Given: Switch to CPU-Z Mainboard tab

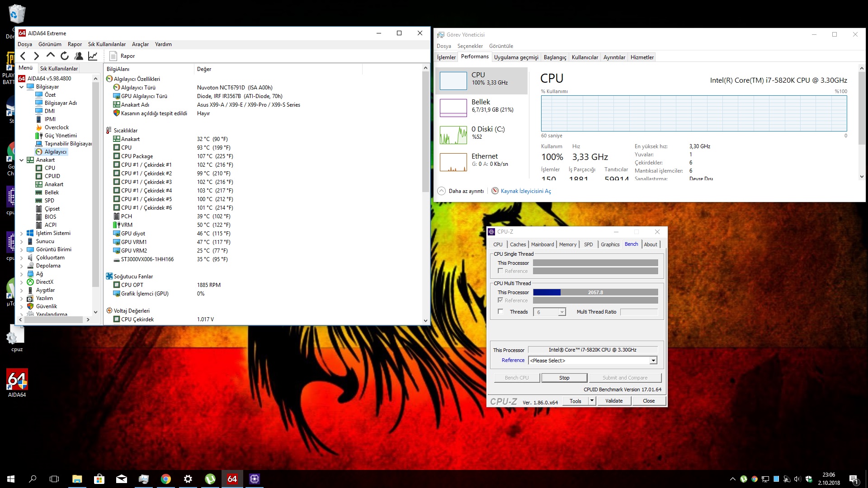Looking at the screenshot, I should [542, 244].
